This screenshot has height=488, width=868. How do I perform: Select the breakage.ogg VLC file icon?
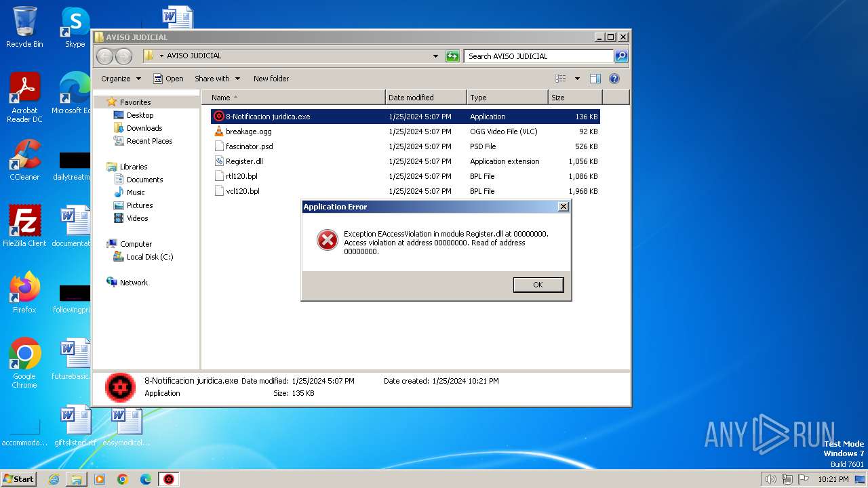pos(219,131)
